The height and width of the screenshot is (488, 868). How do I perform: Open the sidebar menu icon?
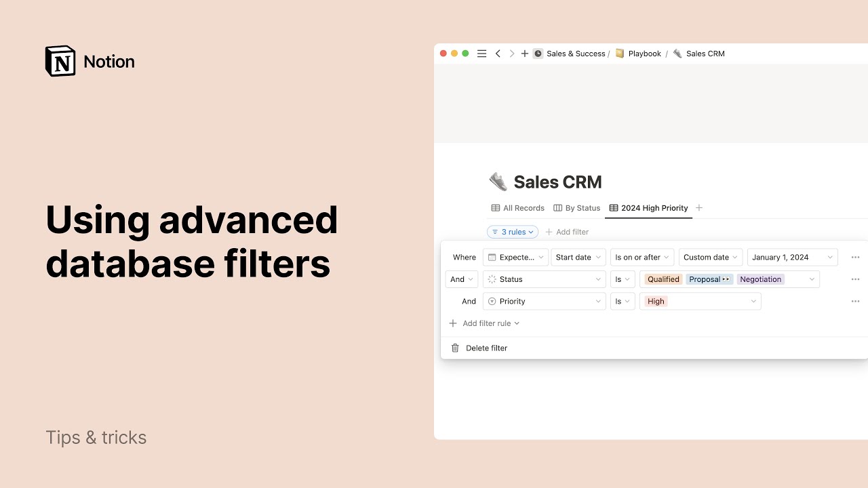pos(481,53)
